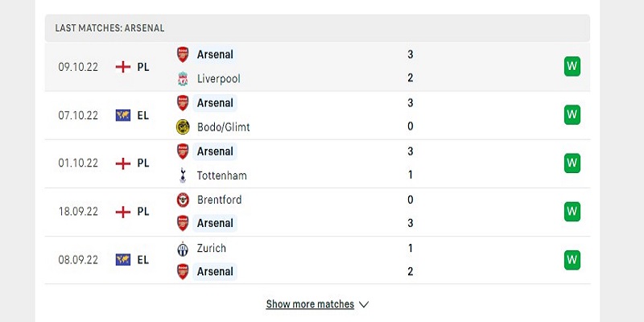This screenshot has height=322, width=644.
Task: Open the Show more matches link
Action: 310,304
